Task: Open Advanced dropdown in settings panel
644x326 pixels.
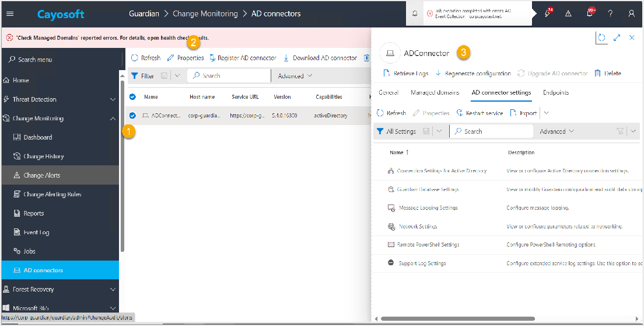Action: tap(557, 131)
